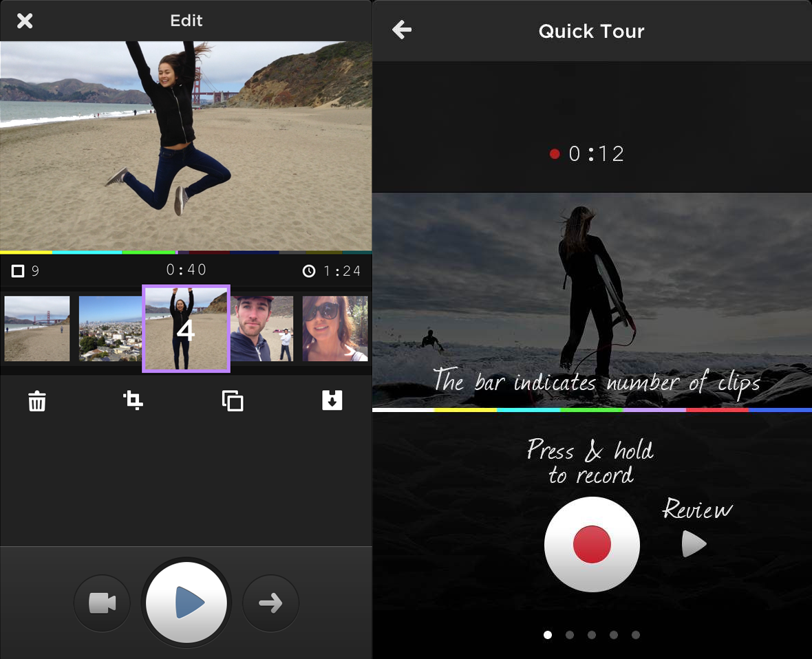Image resolution: width=812 pixels, height=659 pixels.
Task: Tap the Review play button
Action: [x=693, y=543]
